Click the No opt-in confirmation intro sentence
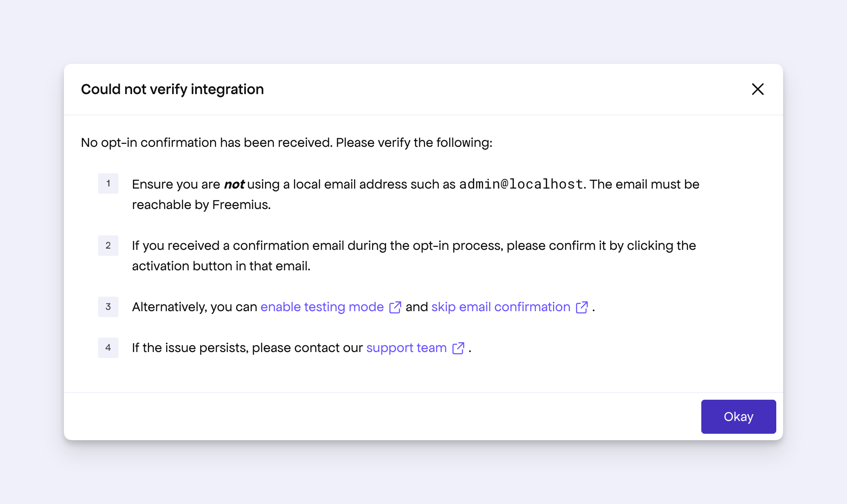 (286, 143)
